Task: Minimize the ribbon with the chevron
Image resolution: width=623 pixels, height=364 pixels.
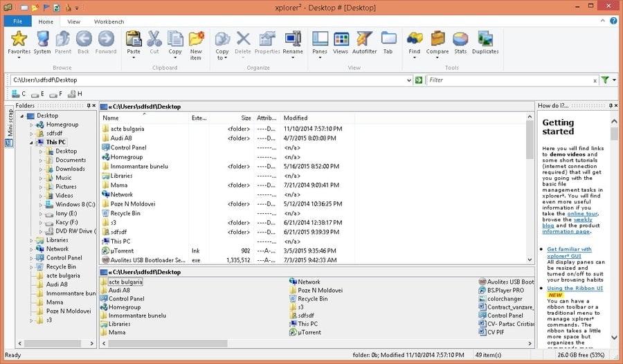Action: (602, 21)
